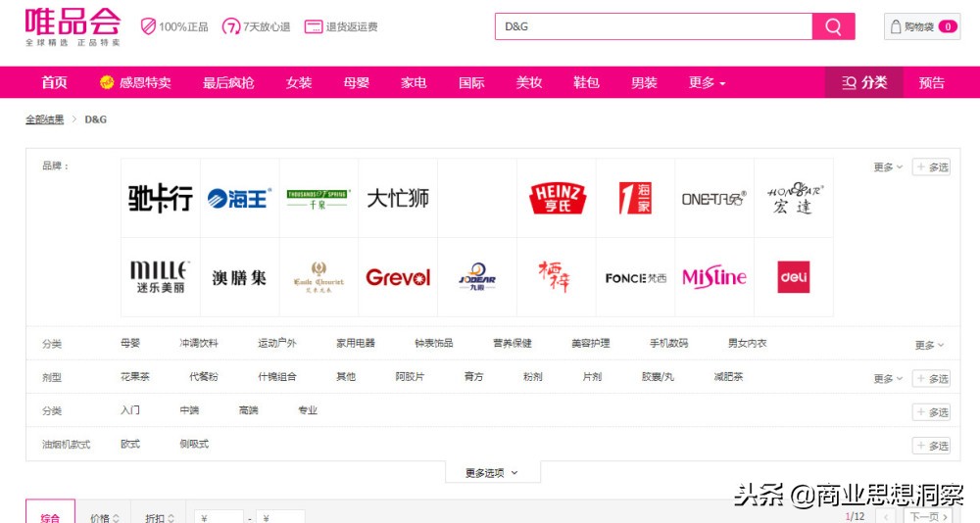Click the search field containing D&G

[654, 26]
